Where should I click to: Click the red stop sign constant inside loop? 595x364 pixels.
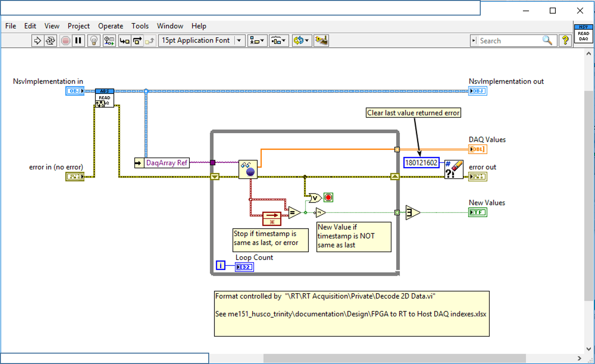coord(328,197)
